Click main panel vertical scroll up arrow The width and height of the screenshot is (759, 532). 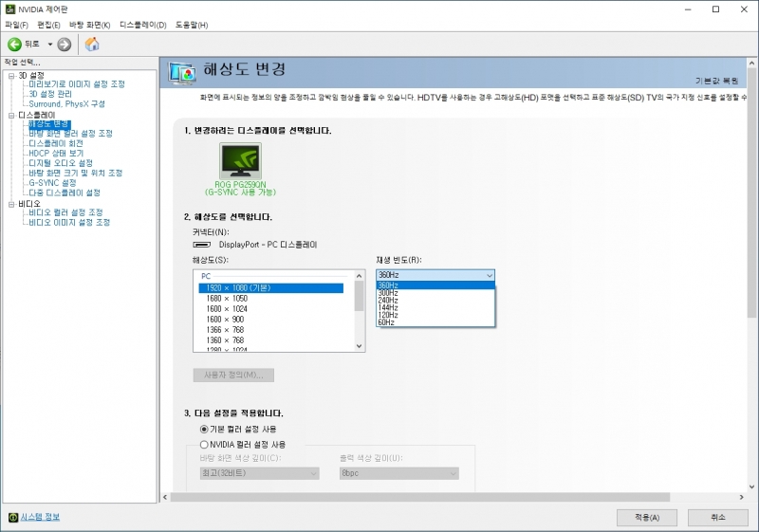751,63
